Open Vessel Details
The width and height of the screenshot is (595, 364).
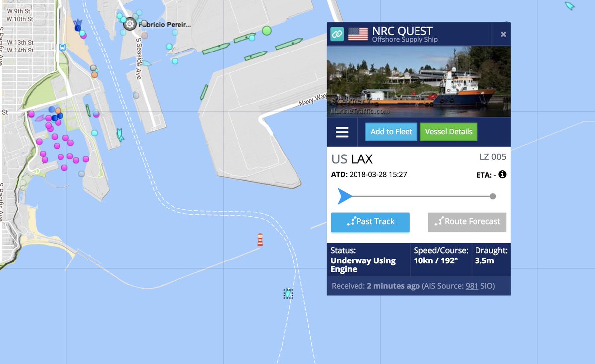click(449, 132)
